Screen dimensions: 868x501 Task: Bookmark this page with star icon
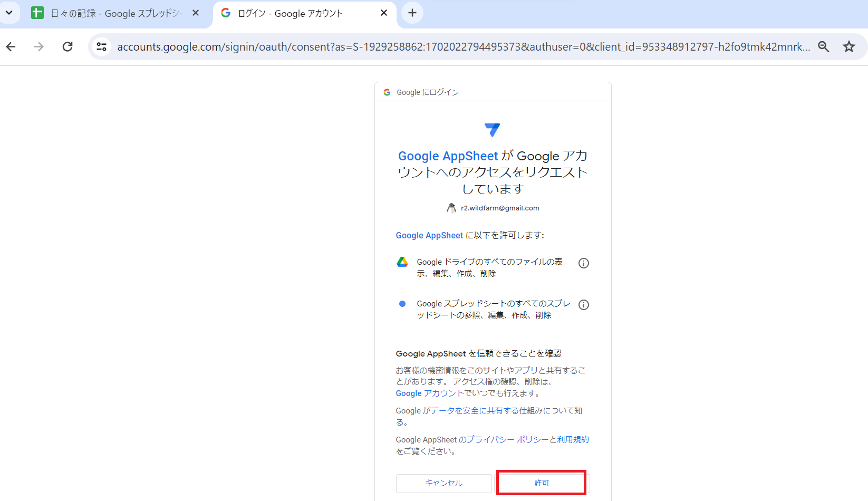[849, 47]
